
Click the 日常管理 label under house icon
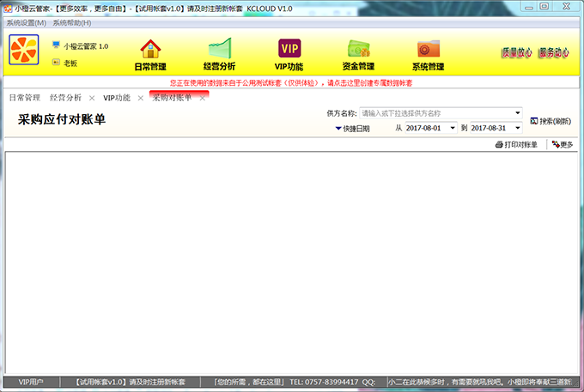tap(150, 67)
